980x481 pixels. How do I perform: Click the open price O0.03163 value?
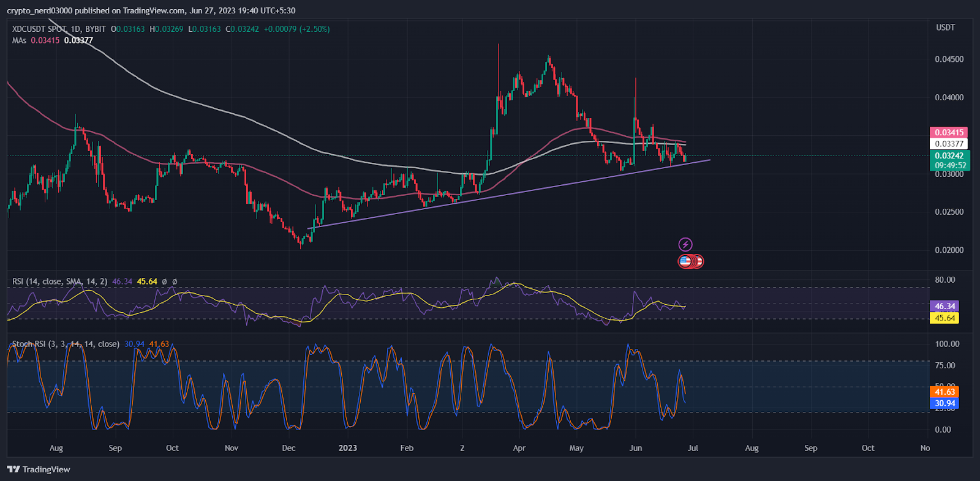[x=127, y=29]
